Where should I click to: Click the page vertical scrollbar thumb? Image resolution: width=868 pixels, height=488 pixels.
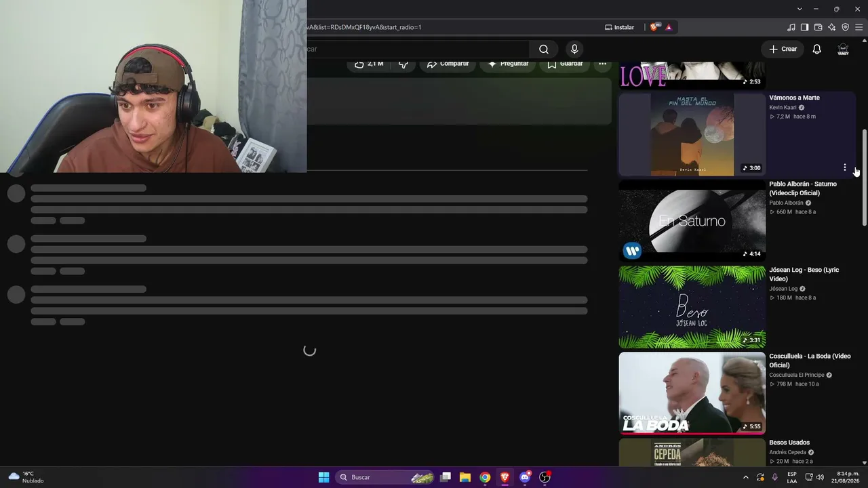pos(864,178)
